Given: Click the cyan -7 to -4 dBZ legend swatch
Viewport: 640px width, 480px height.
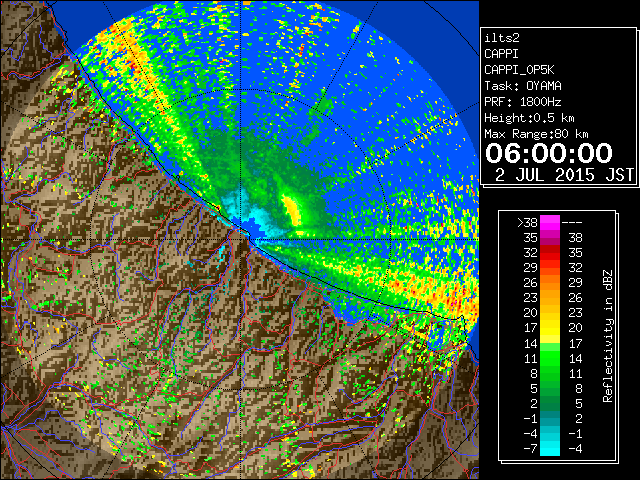Looking at the screenshot, I should (550, 448).
